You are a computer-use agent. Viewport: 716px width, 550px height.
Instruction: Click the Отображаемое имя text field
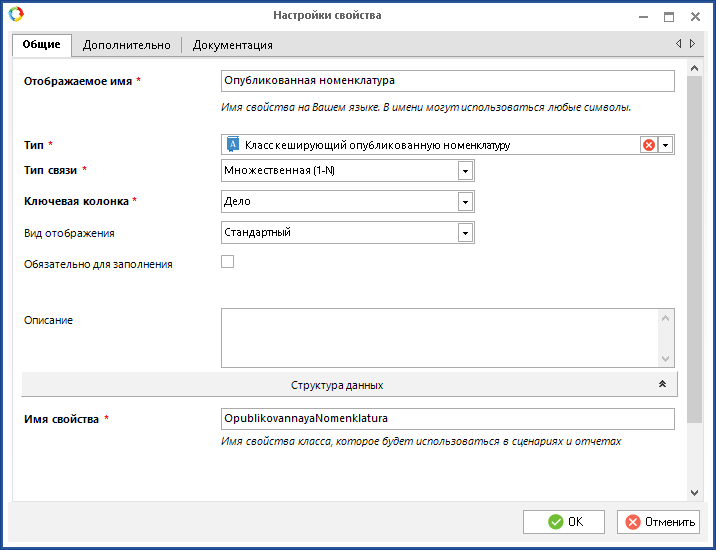[x=447, y=81]
